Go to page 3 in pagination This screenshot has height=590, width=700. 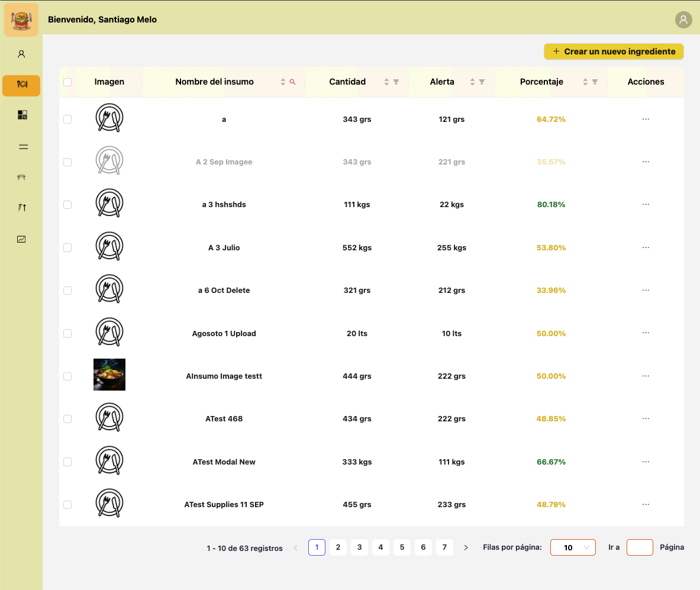[x=359, y=547]
